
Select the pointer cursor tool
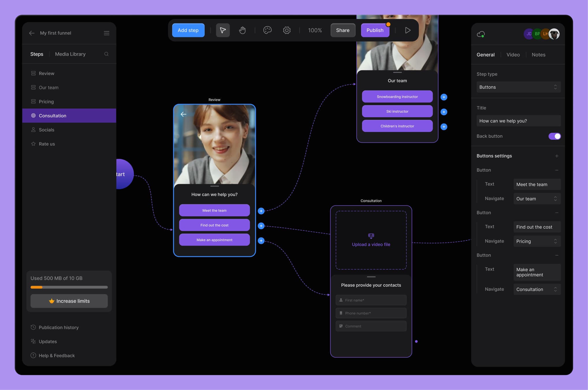click(x=223, y=30)
